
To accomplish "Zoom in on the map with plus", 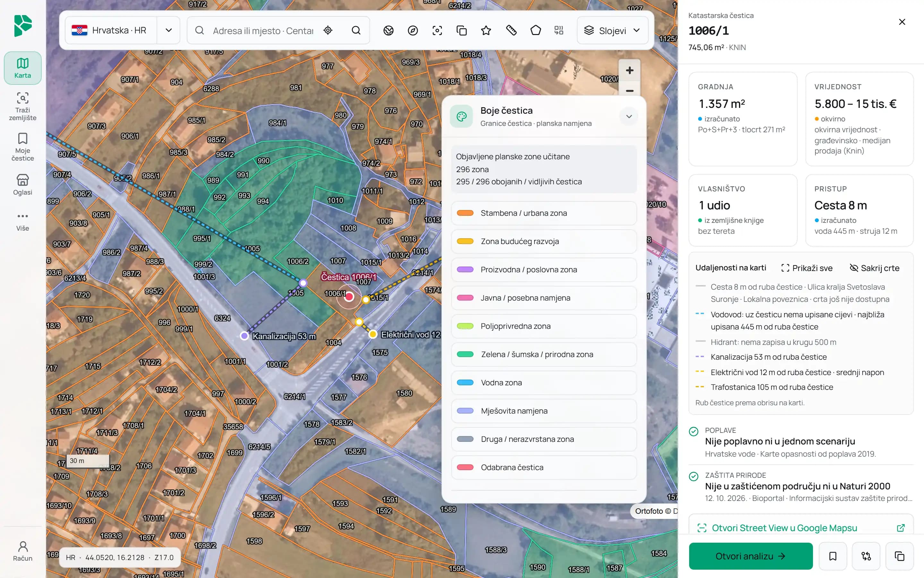I will click(x=629, y=70).
